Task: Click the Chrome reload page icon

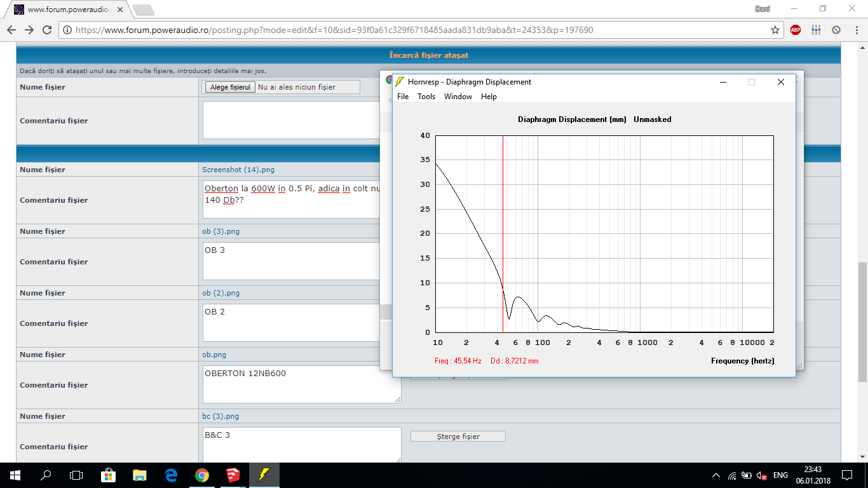Action: coord(46,30)
